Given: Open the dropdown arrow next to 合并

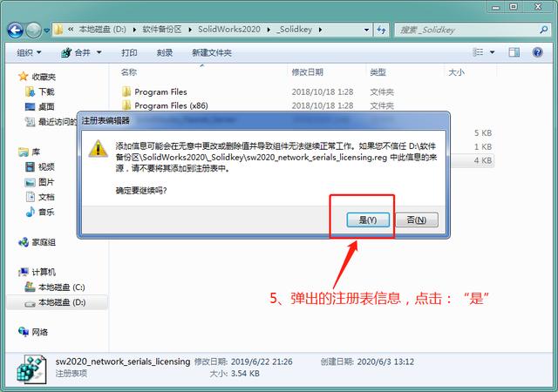Looking at the screenshot, I should [x=99, y=52].
